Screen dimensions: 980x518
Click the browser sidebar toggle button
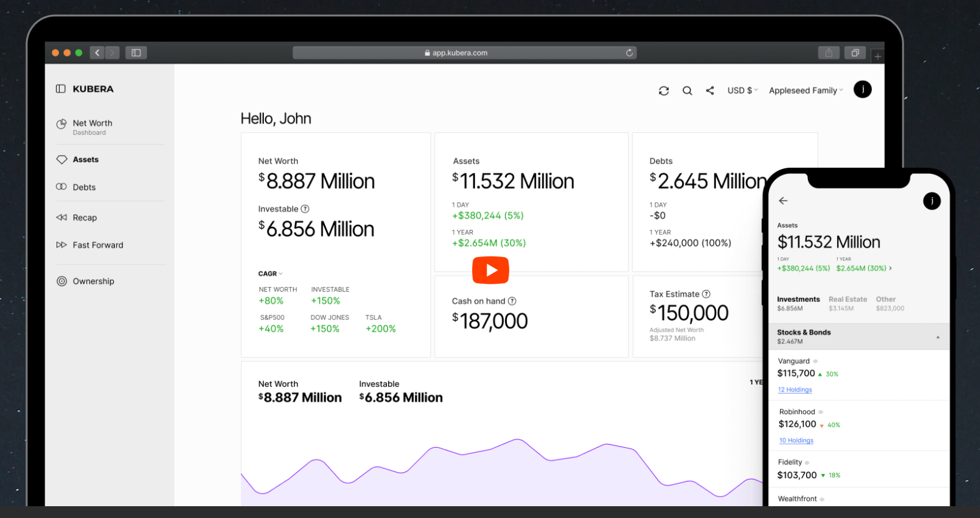coord(136,53)
